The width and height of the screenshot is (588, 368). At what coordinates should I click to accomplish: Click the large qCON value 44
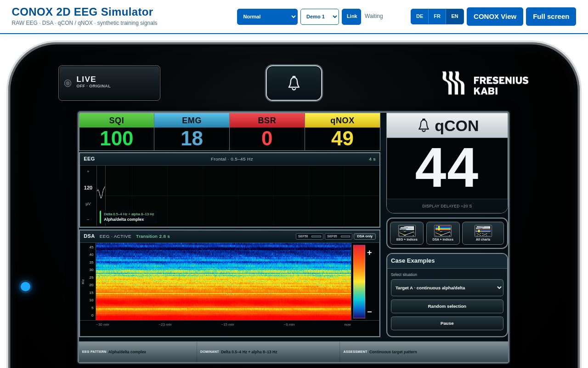pos(447,168)
